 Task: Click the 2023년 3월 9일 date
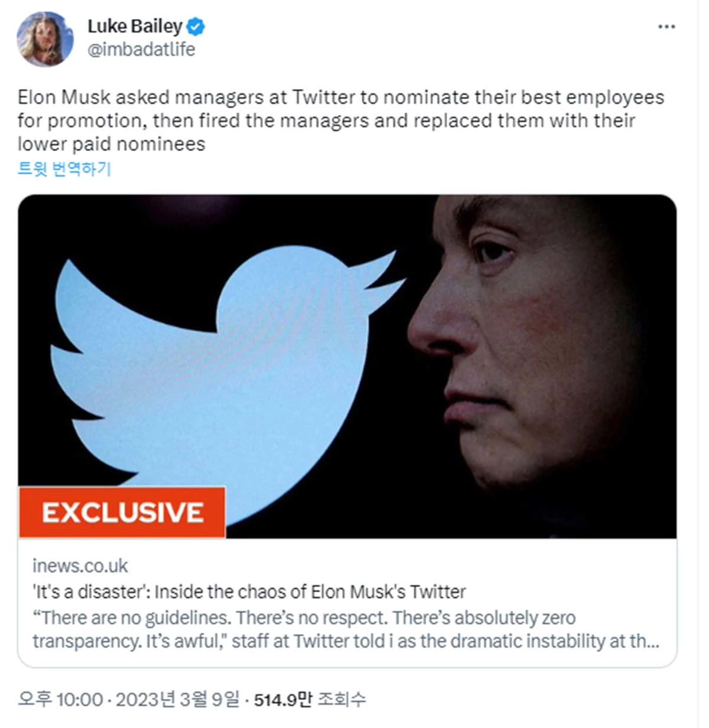pyautogui.click(x=177, y=700)
